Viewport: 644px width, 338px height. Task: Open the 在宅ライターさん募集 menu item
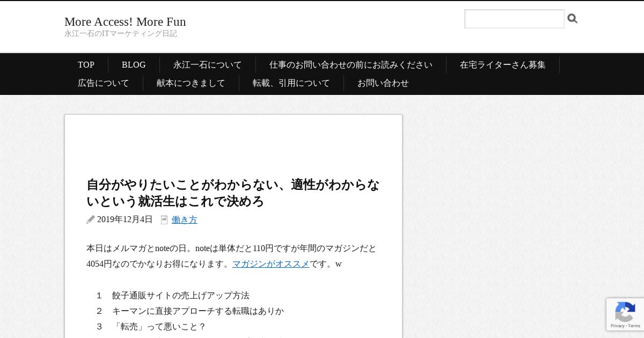click(503, 65)
